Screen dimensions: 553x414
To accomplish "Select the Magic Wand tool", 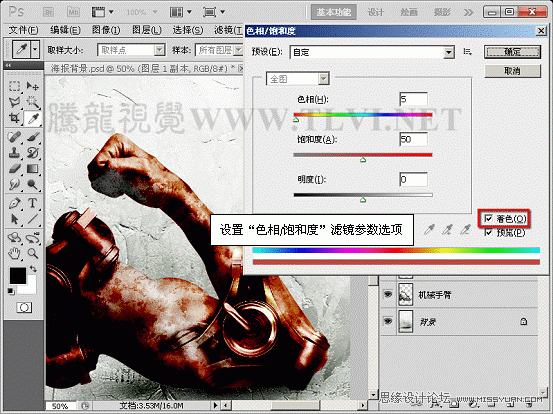I will coord(33,102).
